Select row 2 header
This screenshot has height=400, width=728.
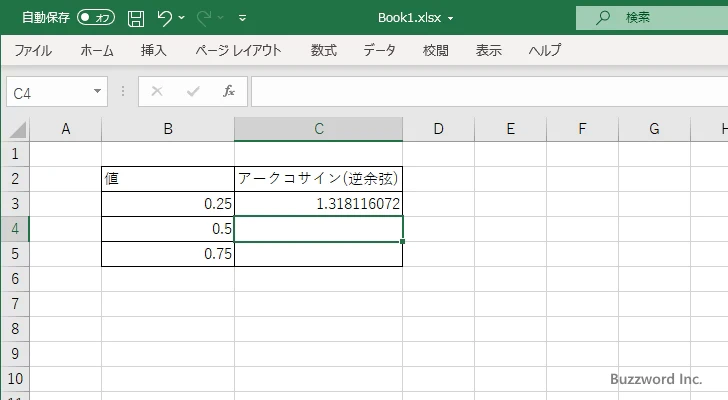click(x=15, y=179)
